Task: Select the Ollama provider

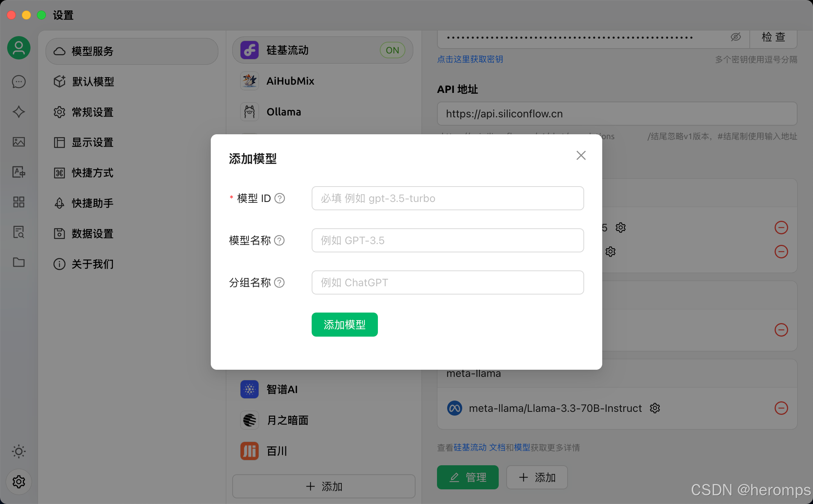Action: point(283,112)
